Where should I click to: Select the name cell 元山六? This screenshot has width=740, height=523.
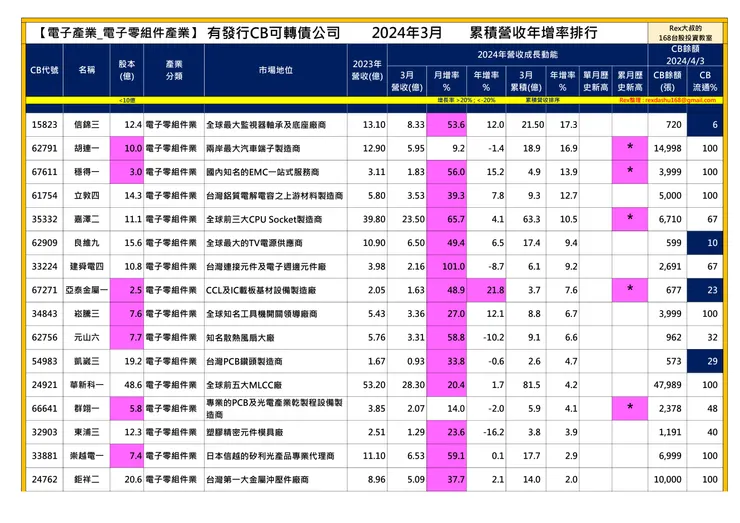(x=87, y=337)
